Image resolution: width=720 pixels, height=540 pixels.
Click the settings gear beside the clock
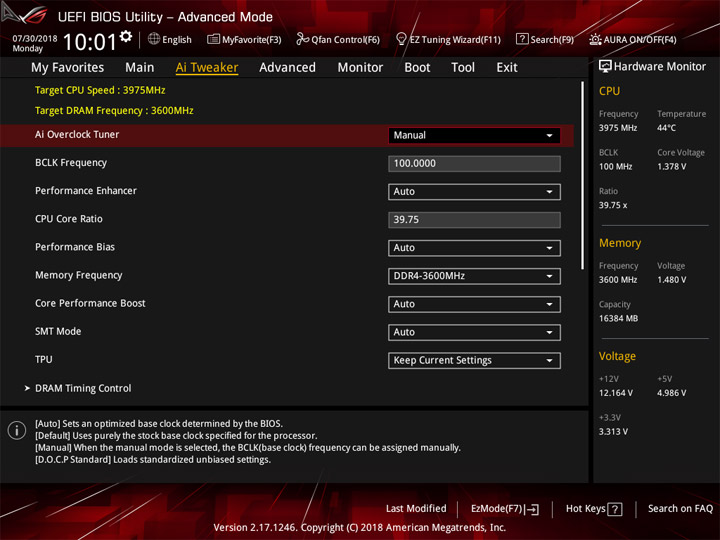(x=126, y=36)
